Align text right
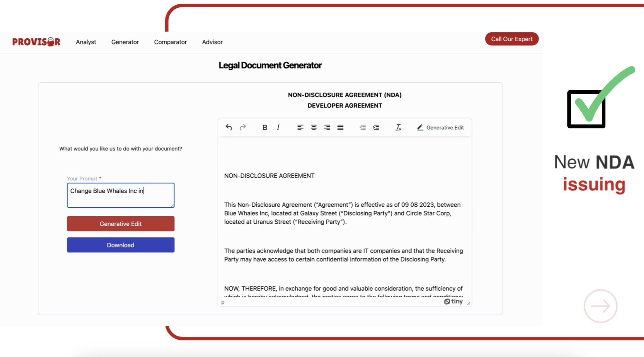This screenshot has width=644, height=357. coord(327,127)
